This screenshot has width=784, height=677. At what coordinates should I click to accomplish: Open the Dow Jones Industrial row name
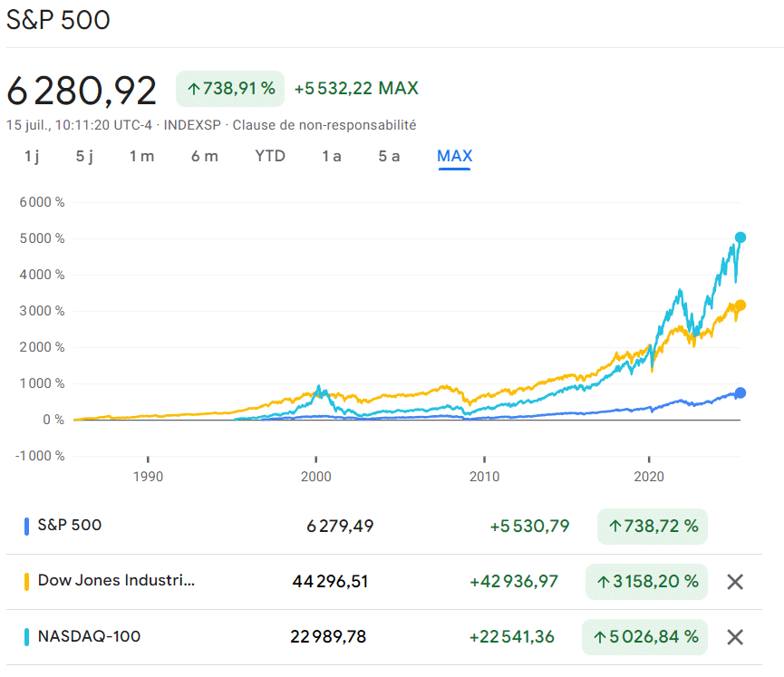click(116, 581)
